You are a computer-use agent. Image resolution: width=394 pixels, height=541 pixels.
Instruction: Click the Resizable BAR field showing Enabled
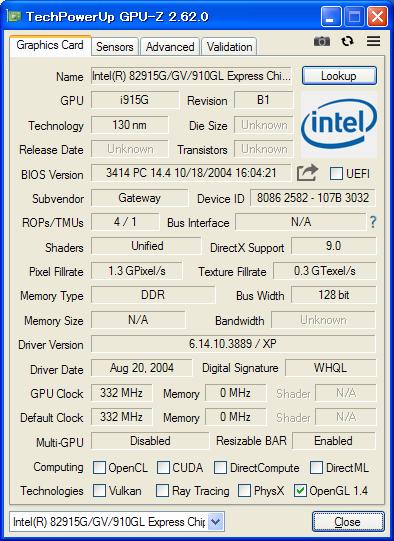334,441
